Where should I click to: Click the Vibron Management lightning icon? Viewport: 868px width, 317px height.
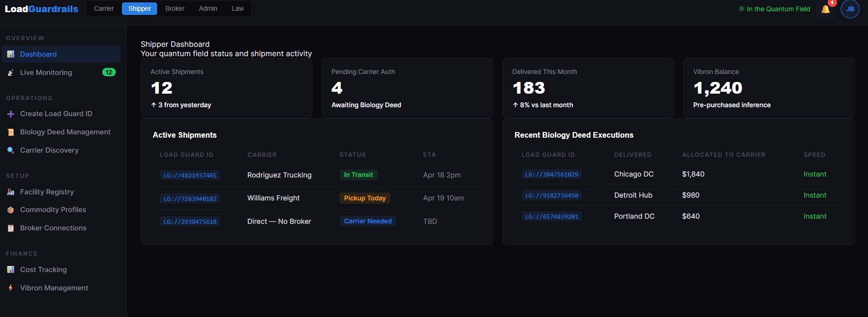(x=10, y=288)
